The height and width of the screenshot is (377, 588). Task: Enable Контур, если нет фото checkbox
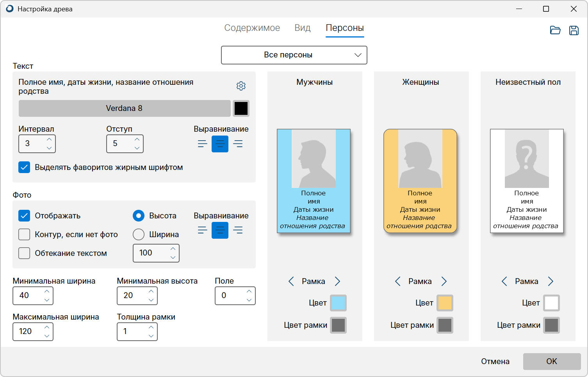24,234
